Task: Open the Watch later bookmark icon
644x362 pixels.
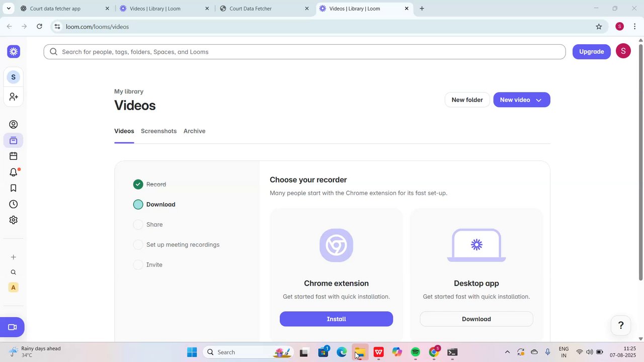Action: tap(14, 188)
